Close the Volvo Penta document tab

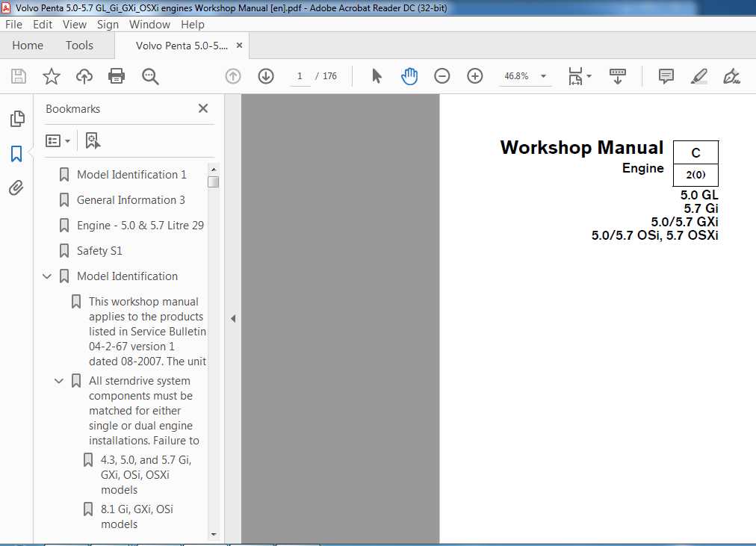click(x=239, y=46)
